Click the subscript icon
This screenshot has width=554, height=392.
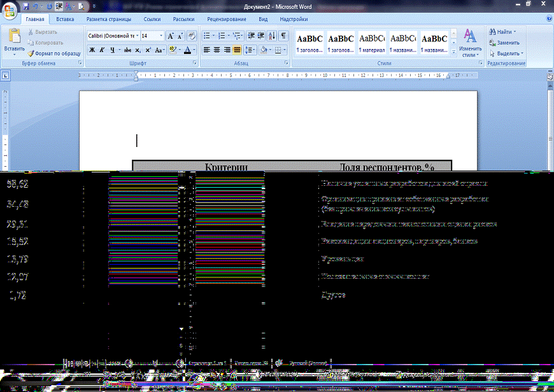click(138, 50)
